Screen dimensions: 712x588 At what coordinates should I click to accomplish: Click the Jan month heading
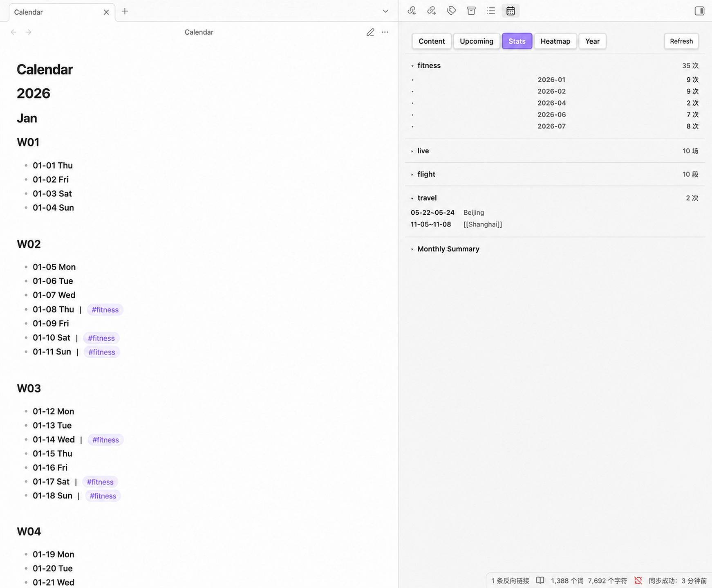tap(27, 119)
